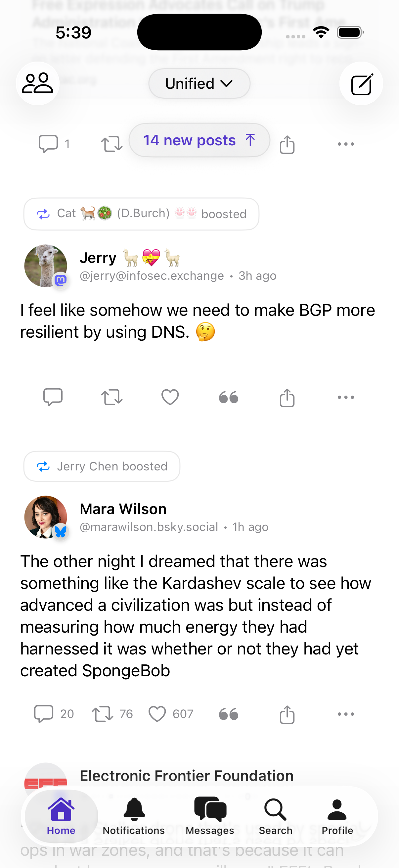Share Jerry's BGP post
399x868 pixels.
point(287,397)
